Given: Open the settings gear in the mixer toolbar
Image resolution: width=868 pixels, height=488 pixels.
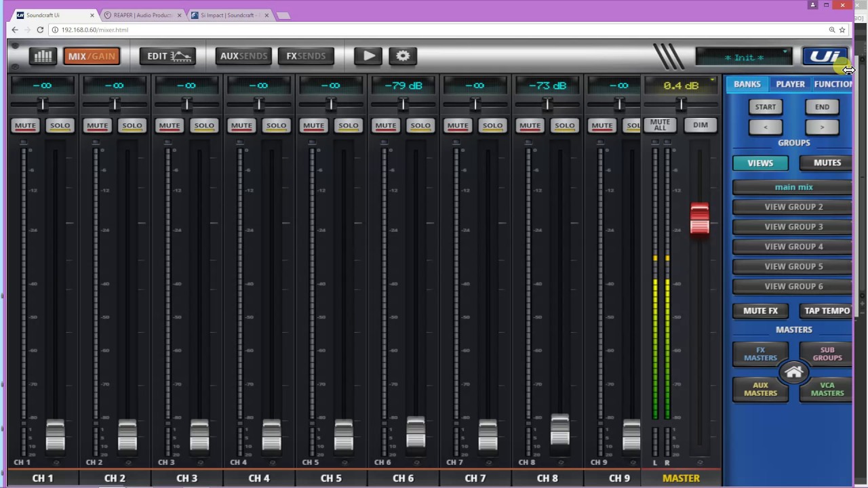Looking at the screenshot, I should pyautogui.click(x=403, y=56).
